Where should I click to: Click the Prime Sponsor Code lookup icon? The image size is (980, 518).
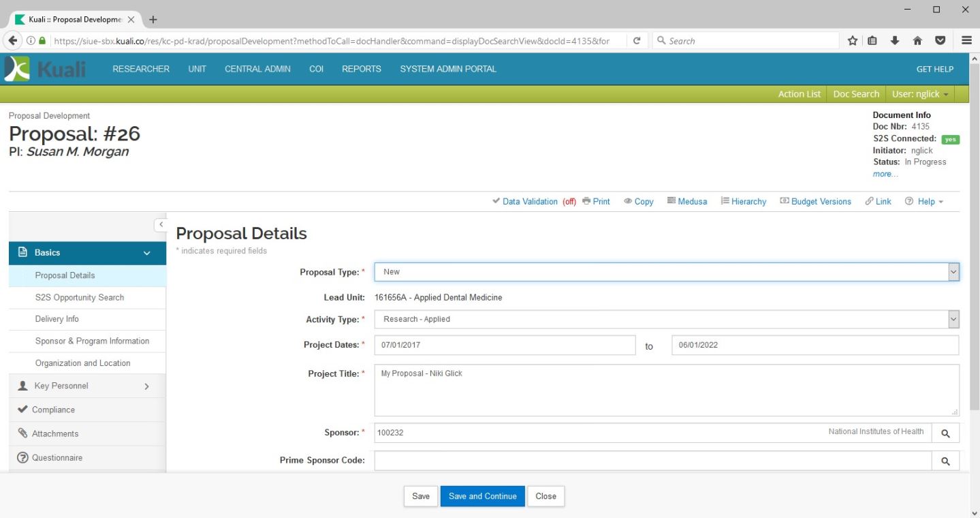tap(945, 461)
